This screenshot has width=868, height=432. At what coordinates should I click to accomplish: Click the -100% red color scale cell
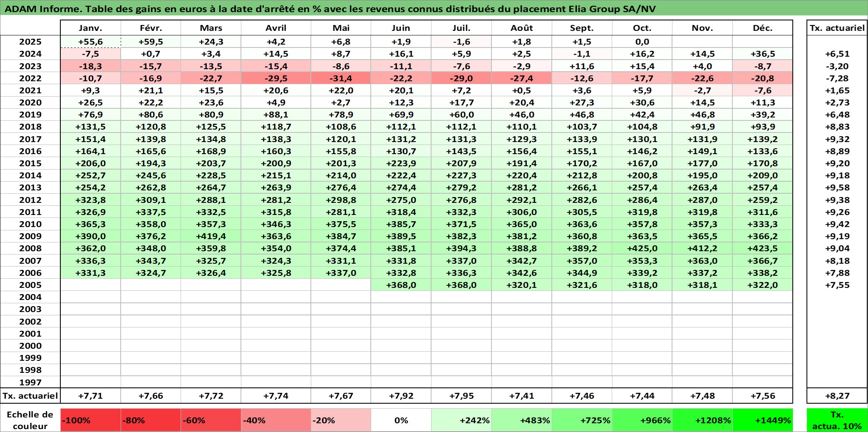pos(91,420)
